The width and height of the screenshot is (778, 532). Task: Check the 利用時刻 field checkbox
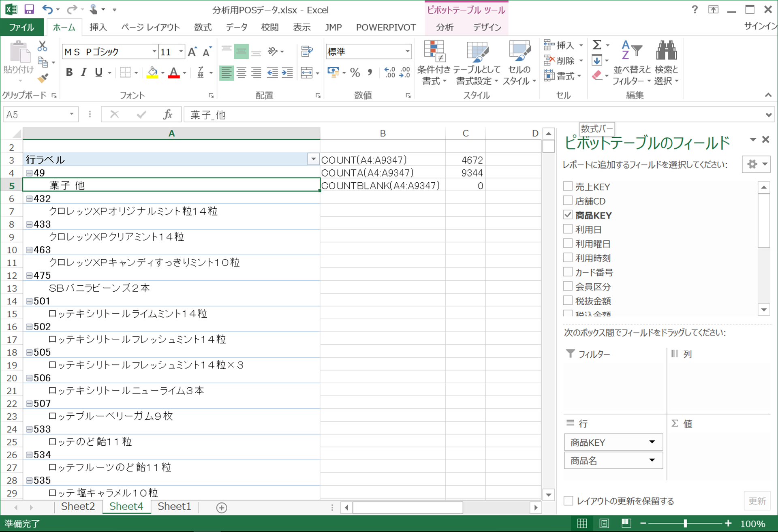[x=568, y=258]
